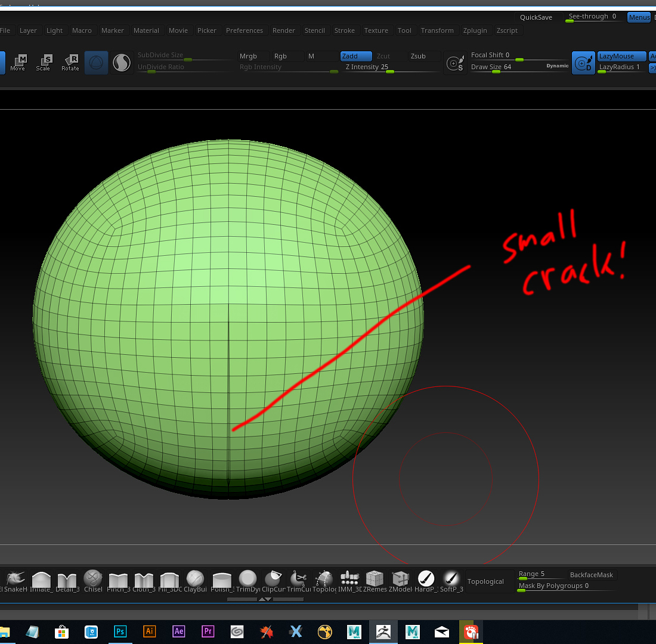Open the Render menu

tap(284, 30)
